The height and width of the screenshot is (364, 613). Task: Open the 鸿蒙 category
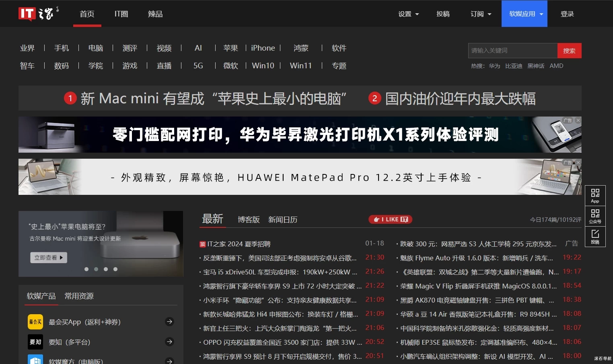301,48
